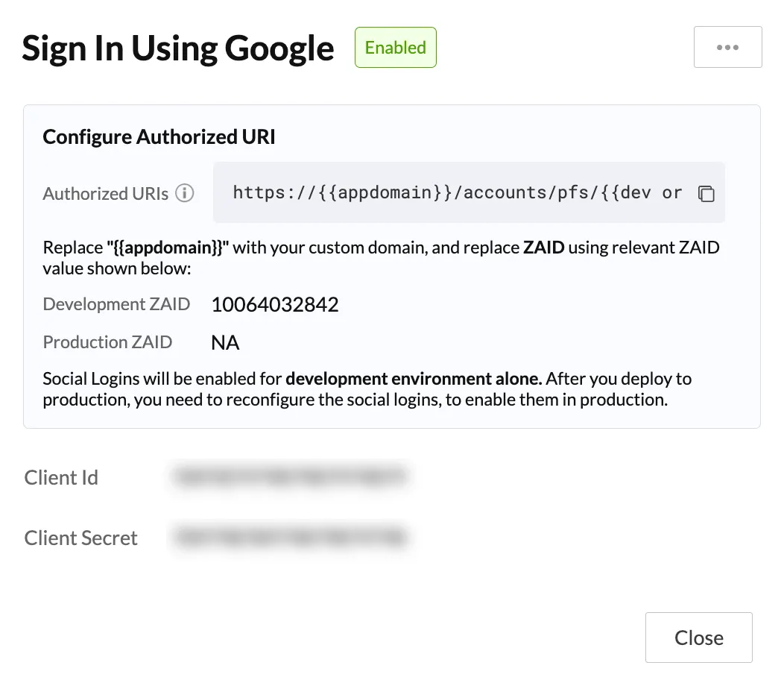Close the Sign In Using Google dialog

(698, 637)
